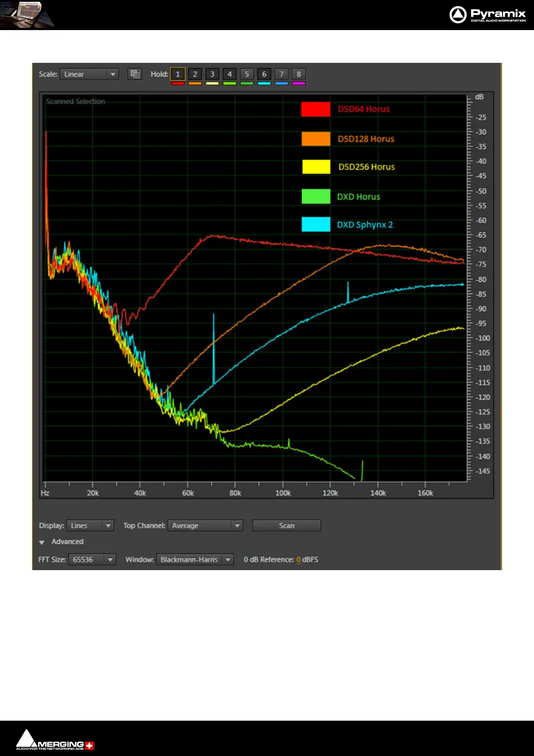The height and width of the screenshot is (756, 534).
Task: Open the Display dropdown showing Lines
Action: coord(90,526)
